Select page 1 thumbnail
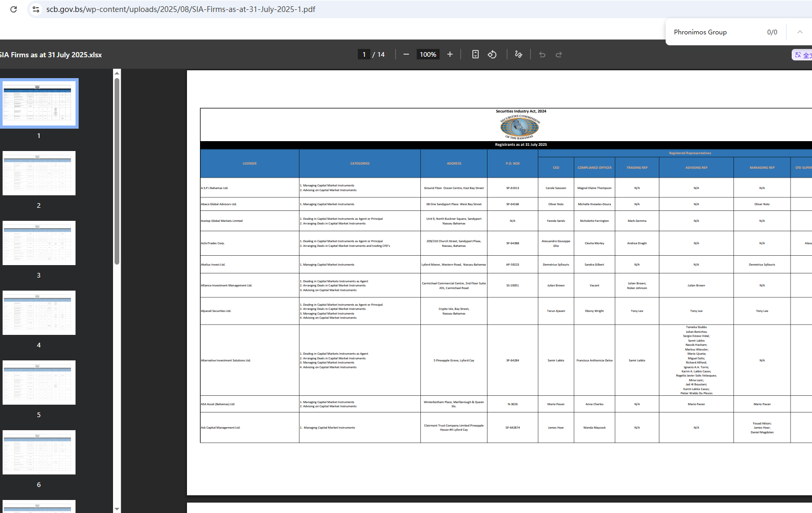The width and height of the screenshot is (812, 513). pyautogui.click(x=39, y=103)
